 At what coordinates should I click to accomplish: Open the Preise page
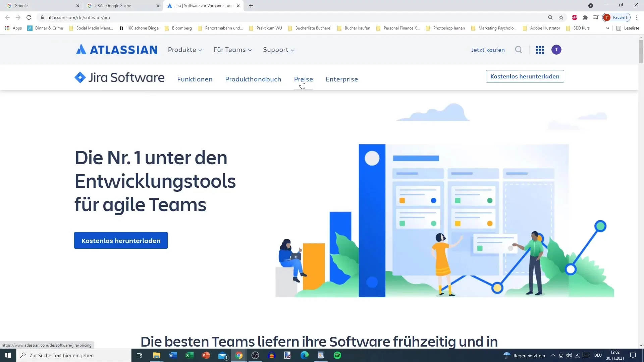[x=304, y=79]
